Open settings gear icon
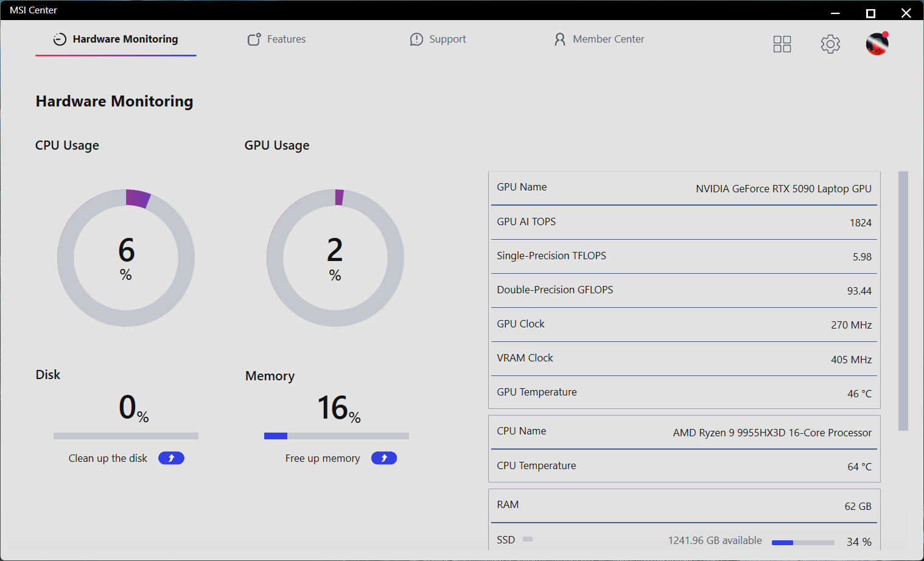 [830, 44]
